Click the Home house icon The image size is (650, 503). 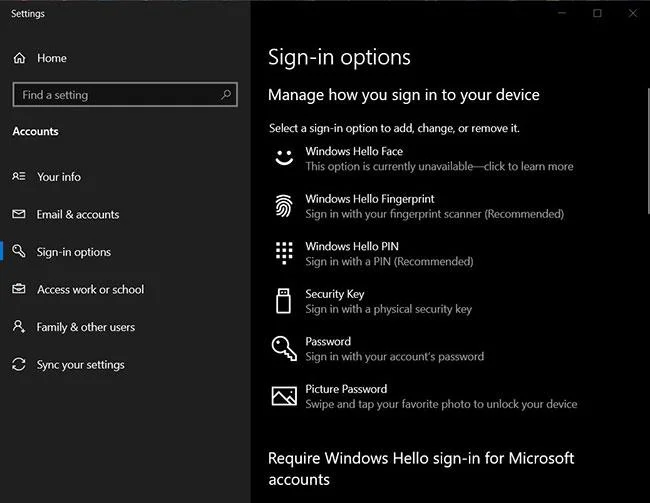coord(19,58)
